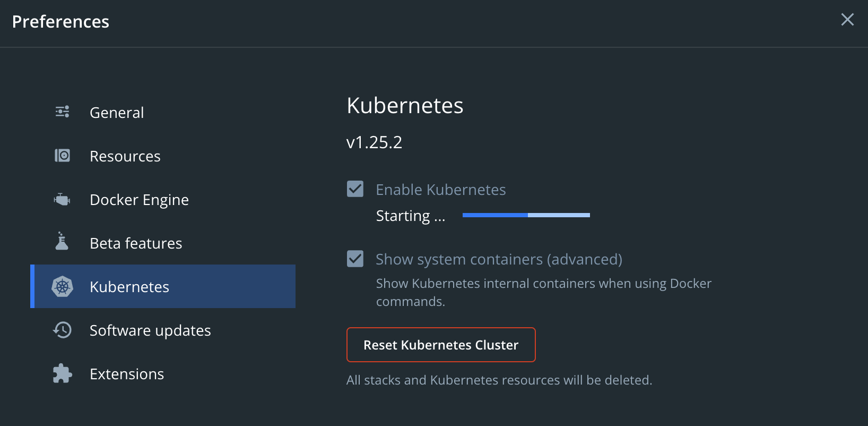Screen dimensions: 868x426
Task: Click the Resources disk icon
Action: point(62,156)
